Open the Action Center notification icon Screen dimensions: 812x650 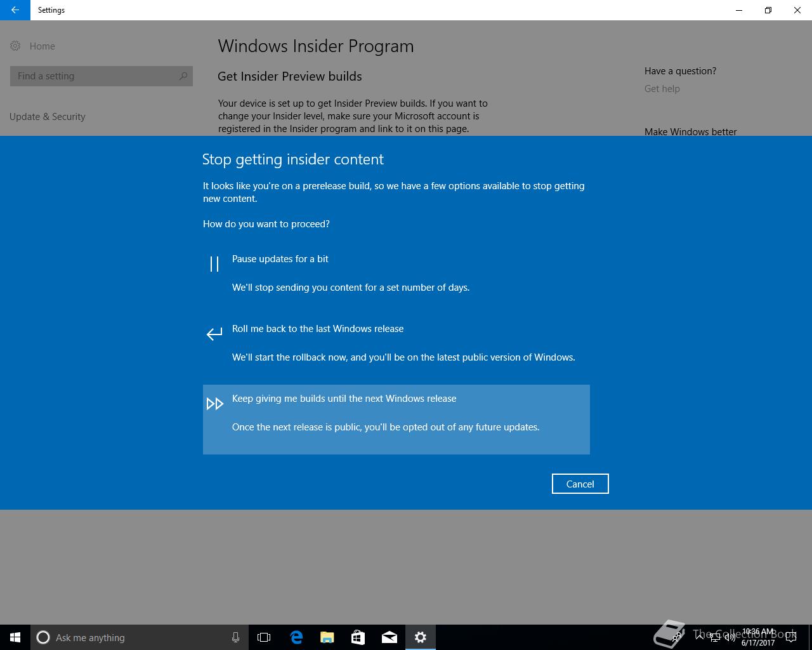click(x=791, y=637)
